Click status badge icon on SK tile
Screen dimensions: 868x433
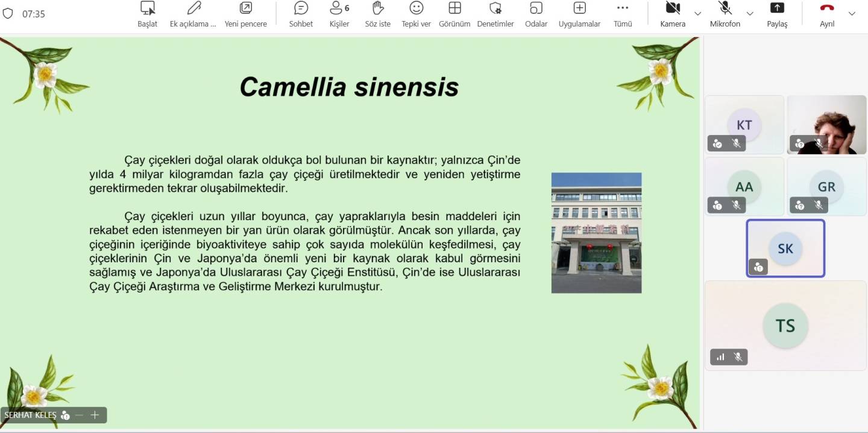point(758,267)
